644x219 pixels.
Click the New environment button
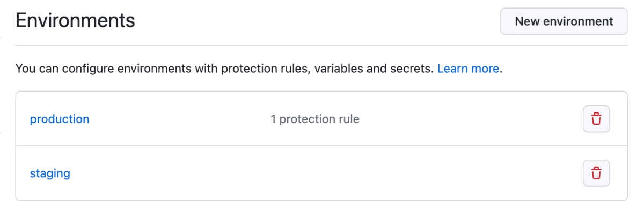click(564, 21)
